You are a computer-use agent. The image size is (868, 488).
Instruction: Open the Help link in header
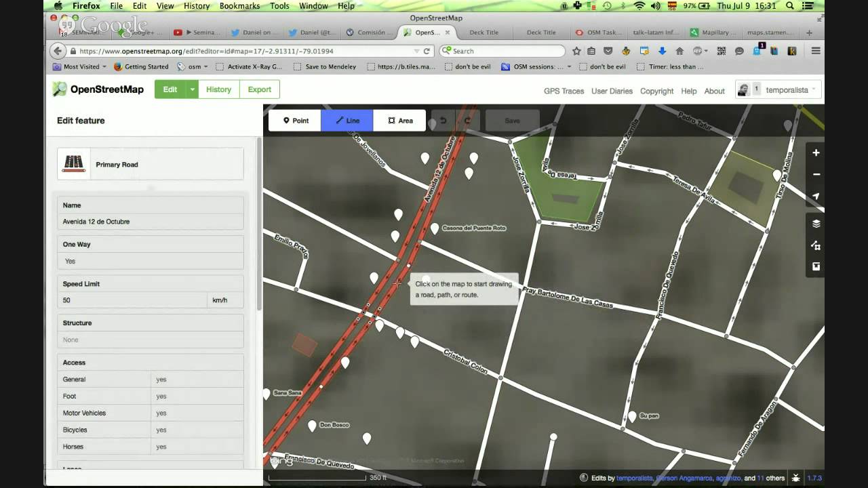coord(688,91)
